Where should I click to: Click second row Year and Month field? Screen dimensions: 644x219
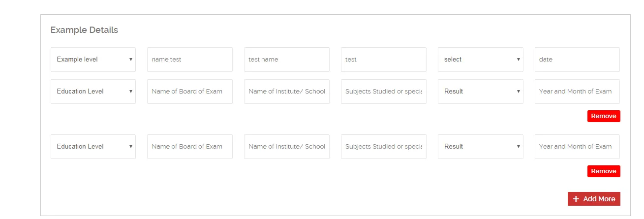pyautogui.click(x=577, y=92)
